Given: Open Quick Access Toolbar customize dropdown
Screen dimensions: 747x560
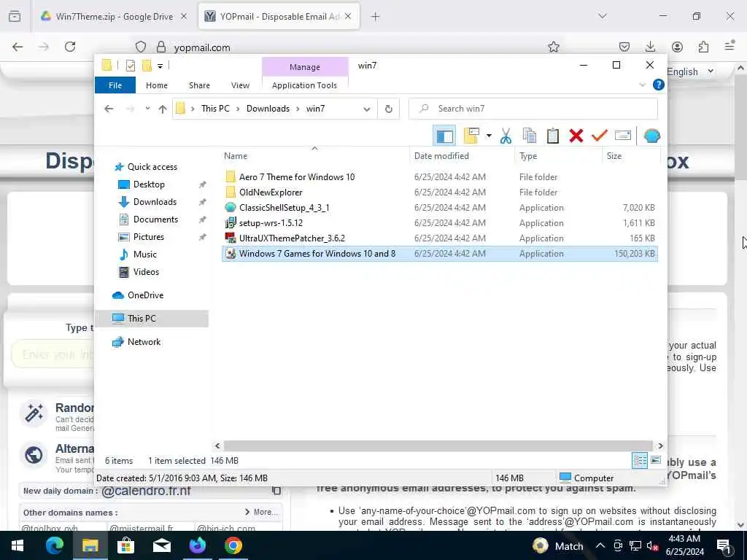Looking at the screenshot, I should click(x=160, y=66).
